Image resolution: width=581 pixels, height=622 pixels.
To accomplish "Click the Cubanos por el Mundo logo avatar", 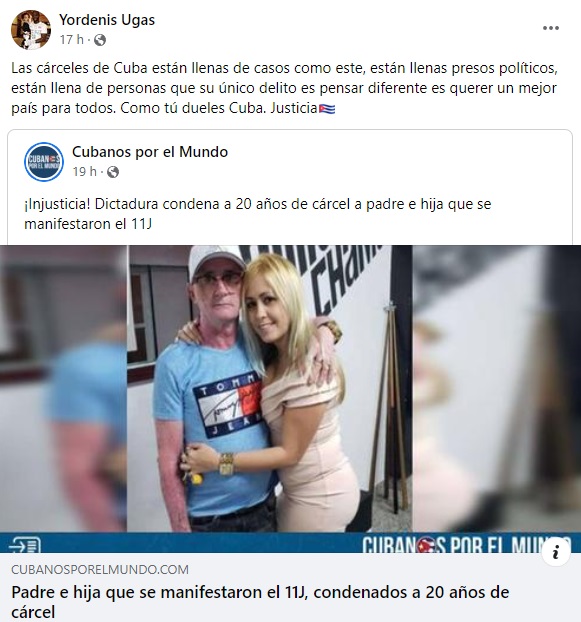I will point(44,162).
